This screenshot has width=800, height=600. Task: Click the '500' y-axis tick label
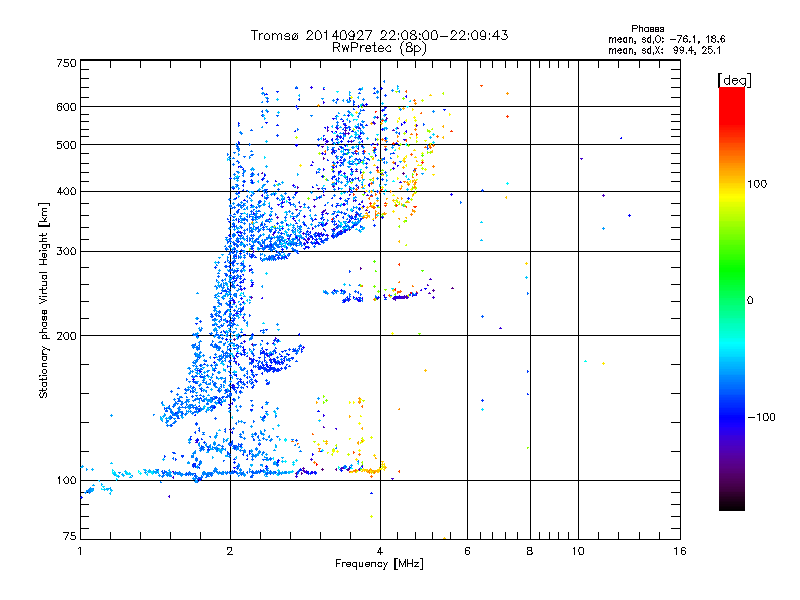coord(66,145)
